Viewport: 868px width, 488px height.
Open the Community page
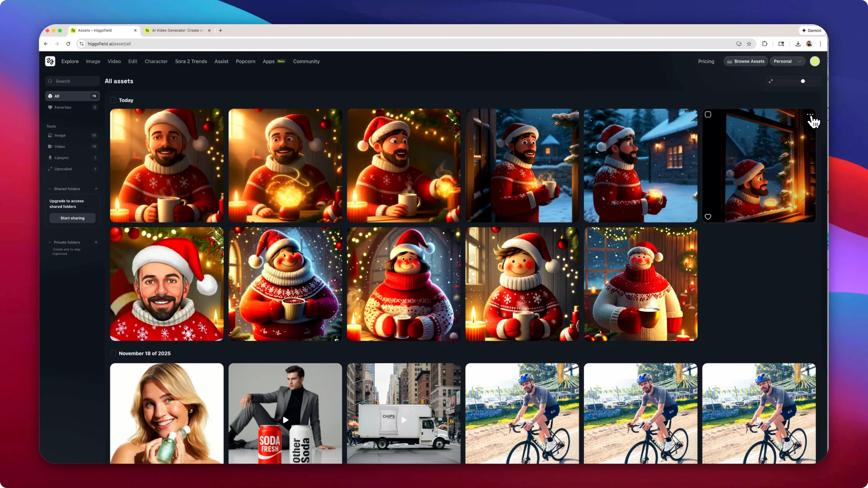click(306, 61)
